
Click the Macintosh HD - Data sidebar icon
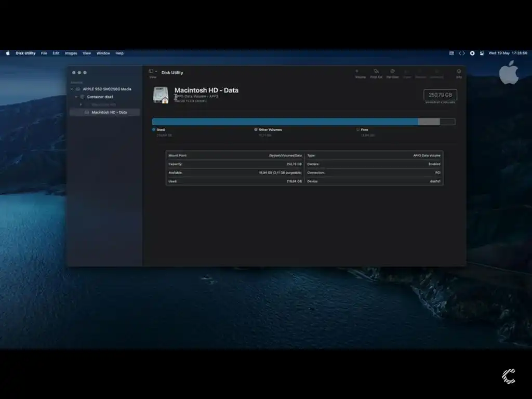(x=87, y=112)
